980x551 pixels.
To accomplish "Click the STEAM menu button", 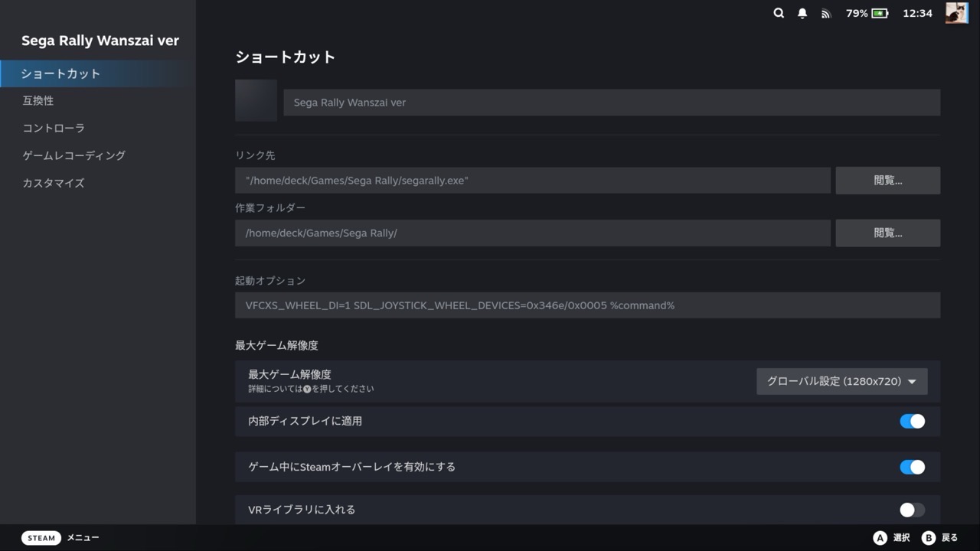I will tap(41, 538).
